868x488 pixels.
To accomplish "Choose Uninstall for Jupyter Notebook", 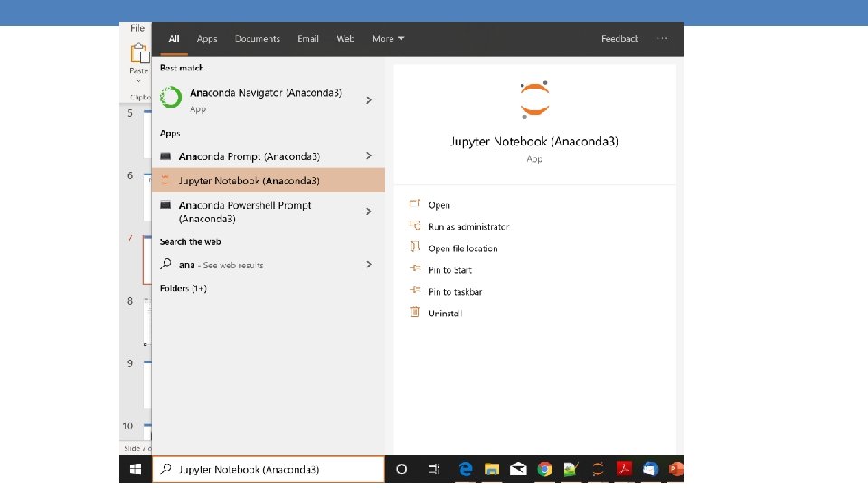I will 445,314.
